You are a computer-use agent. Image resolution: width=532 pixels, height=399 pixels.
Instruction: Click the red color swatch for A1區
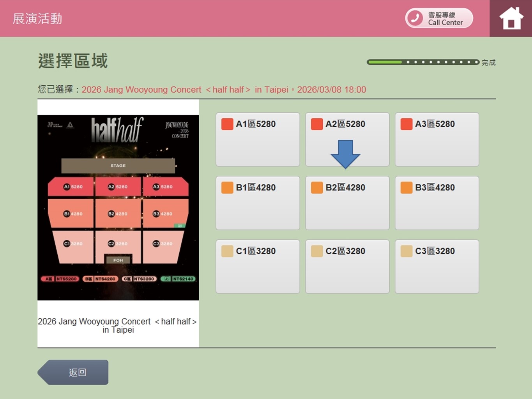[x=227, y=124]
